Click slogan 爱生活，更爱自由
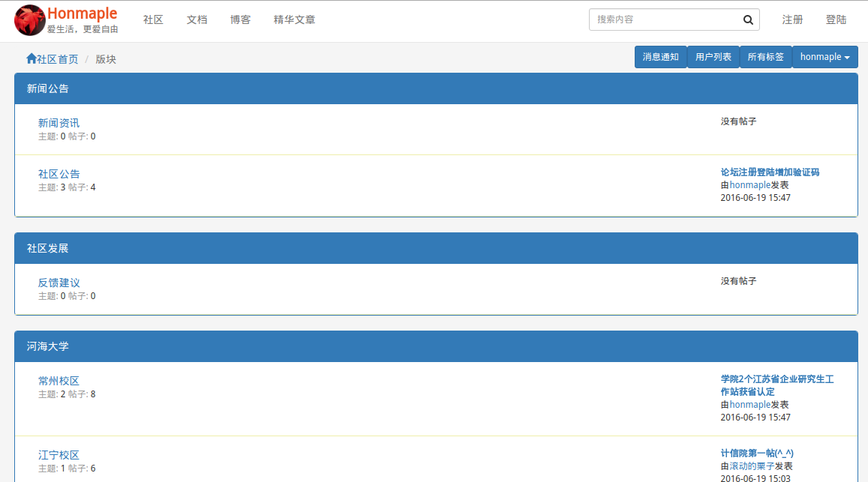Image resolution: width=868 pixels, height=482 pixels. pos(83,29)
